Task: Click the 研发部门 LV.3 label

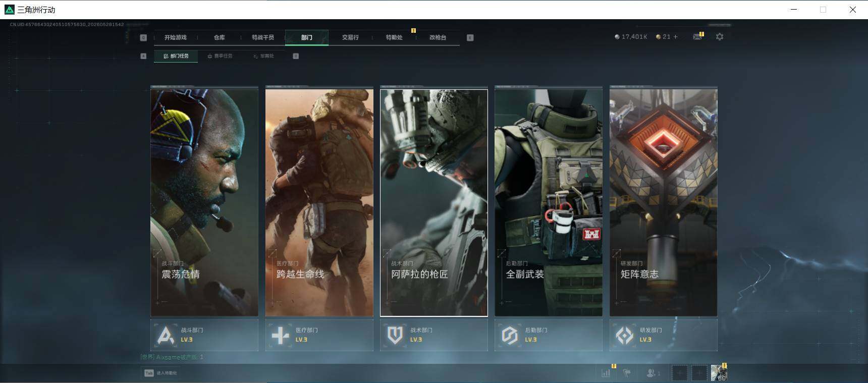Action: point(645,340)
